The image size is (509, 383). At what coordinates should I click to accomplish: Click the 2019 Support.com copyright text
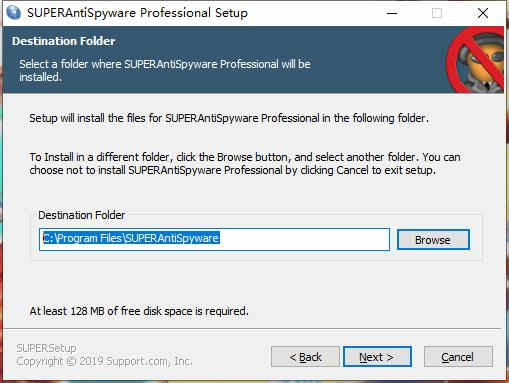click(x=104, y=361)
